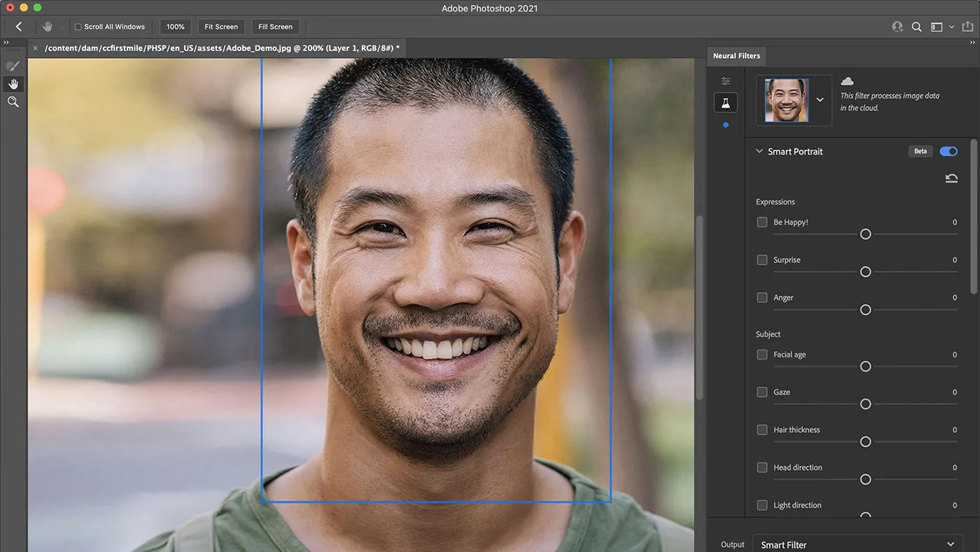Open the All Filters panel via sliders icon
Image resolution: width=980 pixels, height=552 pixels.
pyautogui.click(x=725, y=81)
